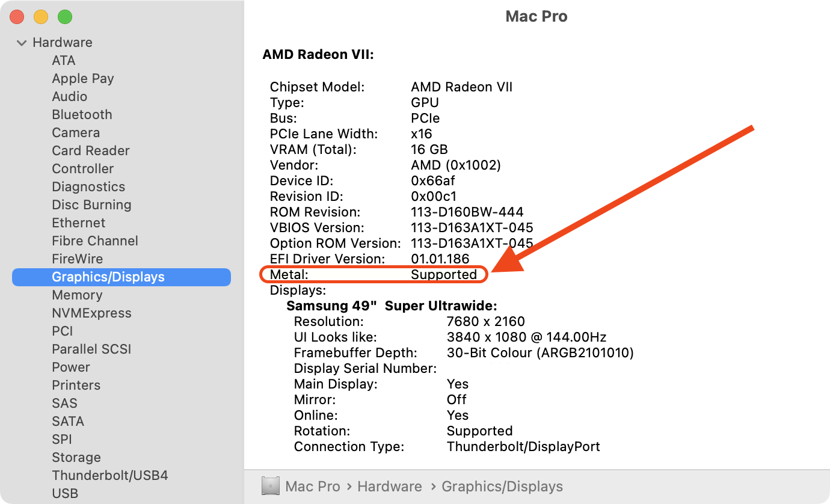Select Audio in the Hardware list

69,97
